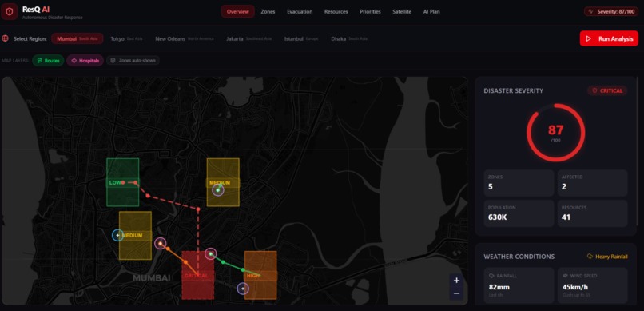The height and width of the screenshot is (311, 644).
Task: Click the Resources value 41
Action: [566, 217]
